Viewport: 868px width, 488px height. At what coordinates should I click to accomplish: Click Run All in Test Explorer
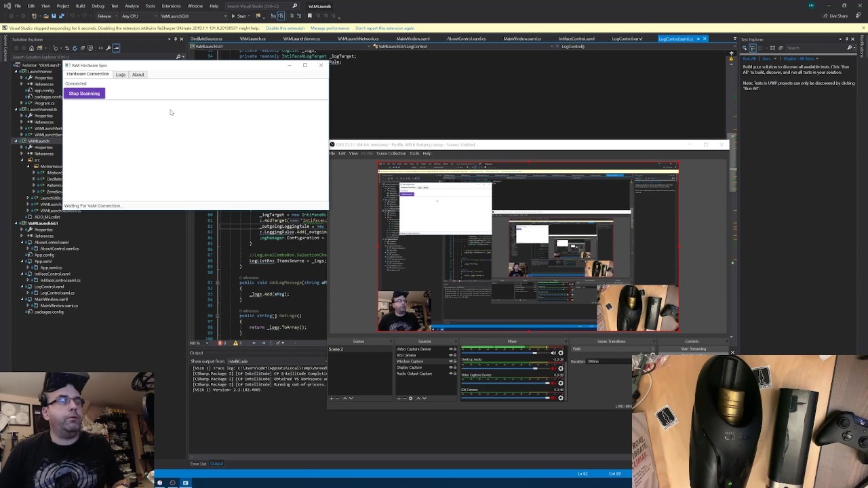(749, 58)
